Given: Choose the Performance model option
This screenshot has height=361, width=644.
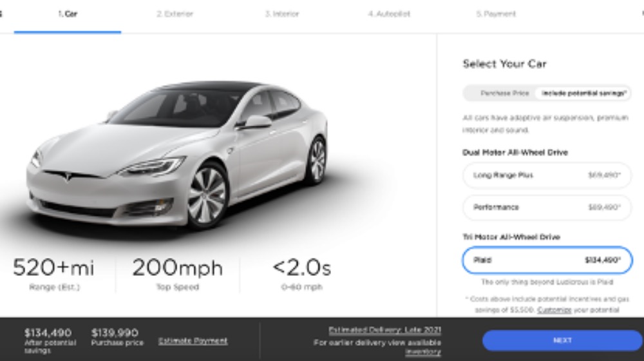Looking at the screenshot, I should point(547,207).
